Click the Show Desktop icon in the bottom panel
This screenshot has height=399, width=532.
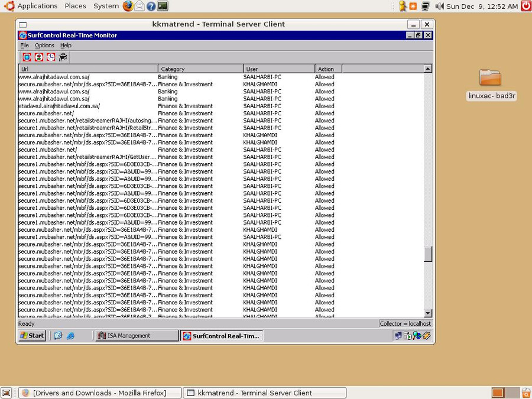pos(7,393)
